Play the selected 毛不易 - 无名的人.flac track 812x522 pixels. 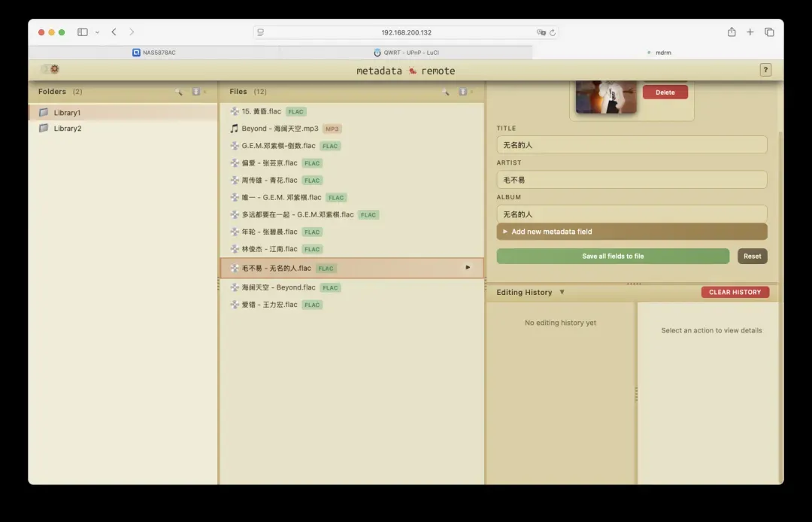click(468, 268)
